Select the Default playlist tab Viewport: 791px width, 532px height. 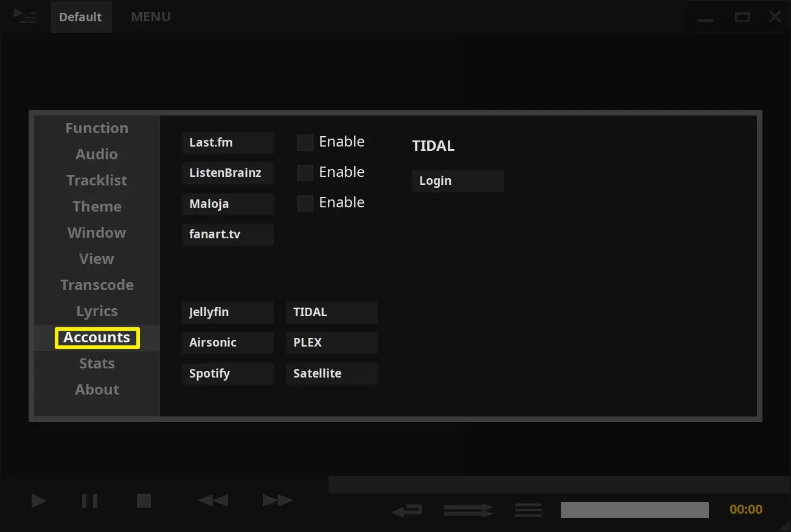81,17
